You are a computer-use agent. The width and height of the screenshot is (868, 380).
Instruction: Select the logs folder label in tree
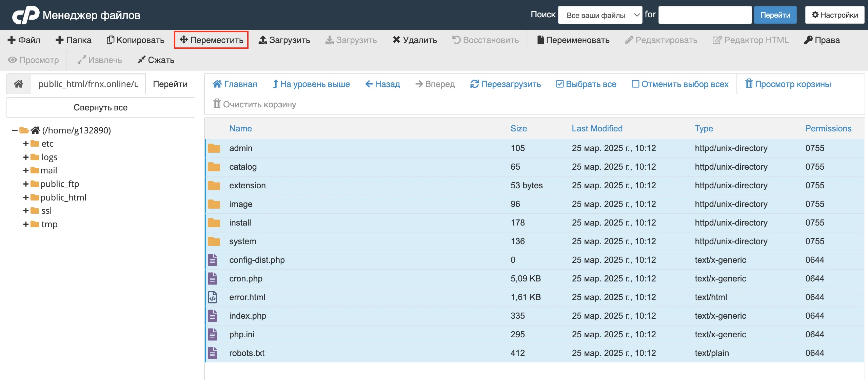pyautogui.click(x=50, y=157)
